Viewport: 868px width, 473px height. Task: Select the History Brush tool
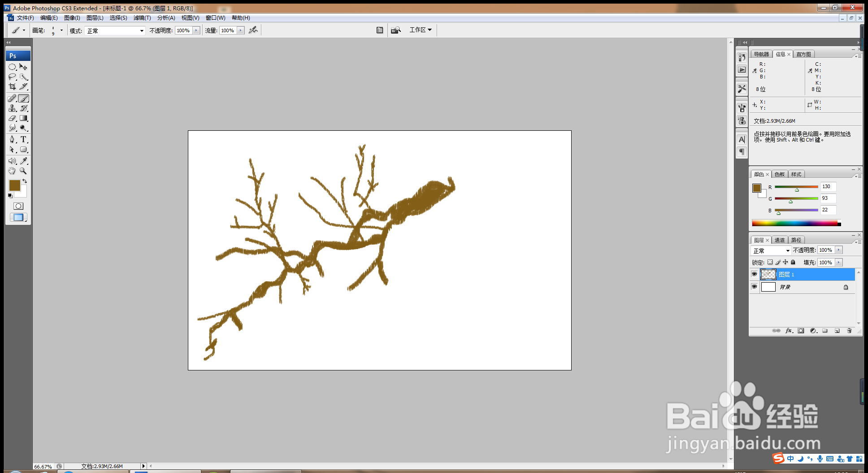[24, 108]
